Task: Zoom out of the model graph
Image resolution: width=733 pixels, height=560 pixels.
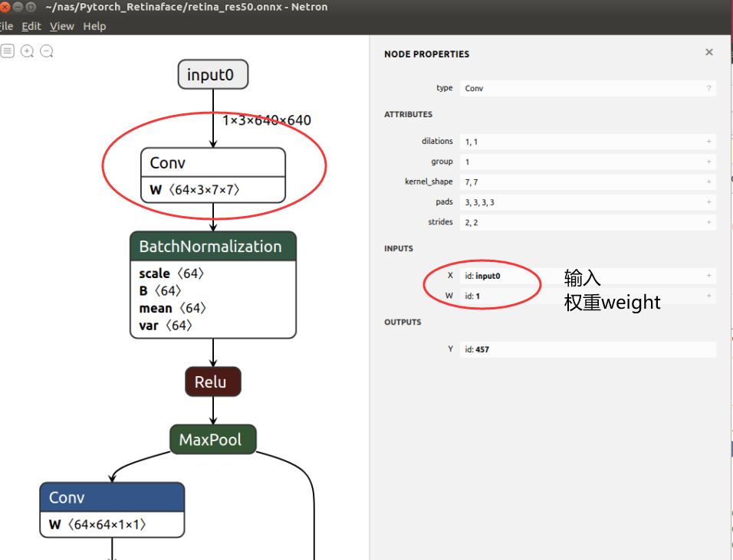Action: [46, 51]
